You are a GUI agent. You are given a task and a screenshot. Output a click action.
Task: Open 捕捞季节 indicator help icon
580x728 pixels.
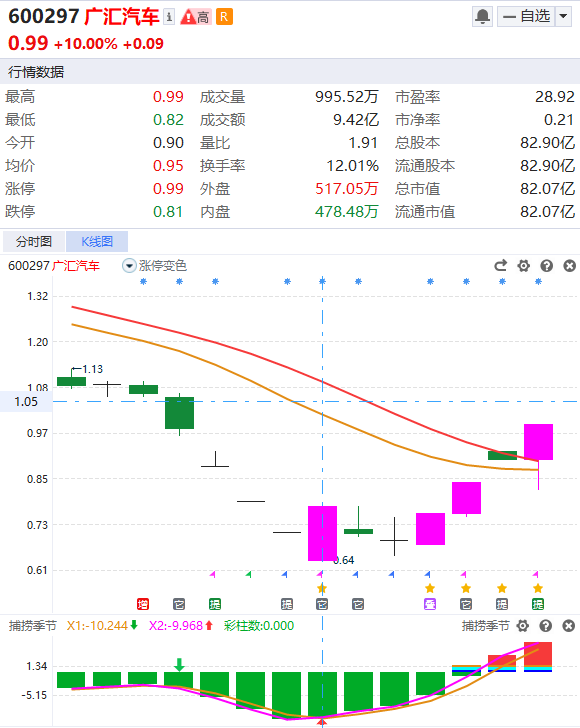[x=546, y=626]
